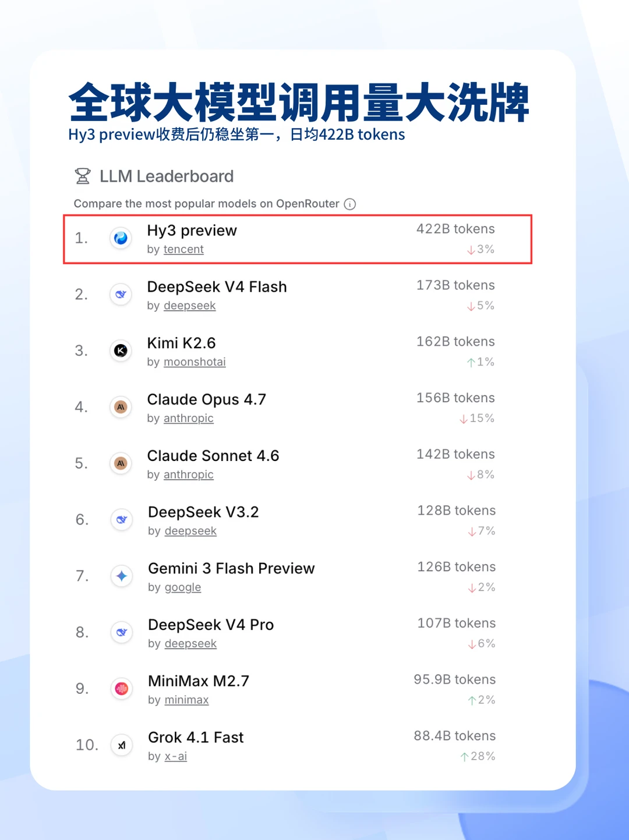Open the anthropic link under Claude Sonnet 4.6

click(x=188, y=475)
